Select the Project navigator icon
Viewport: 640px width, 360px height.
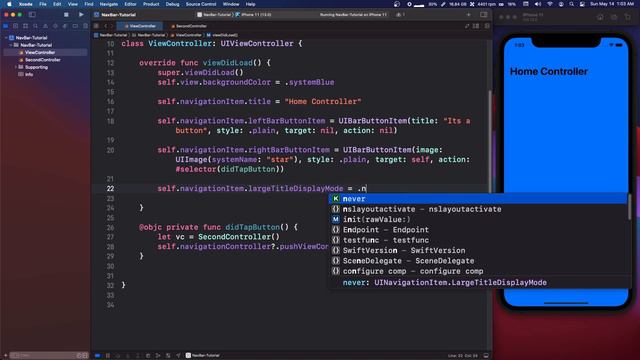pos(6,26)
